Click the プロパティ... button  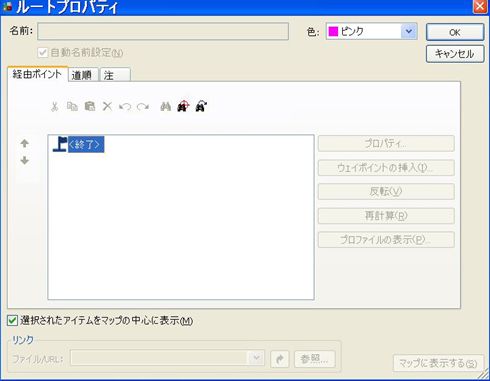[386, 144]
